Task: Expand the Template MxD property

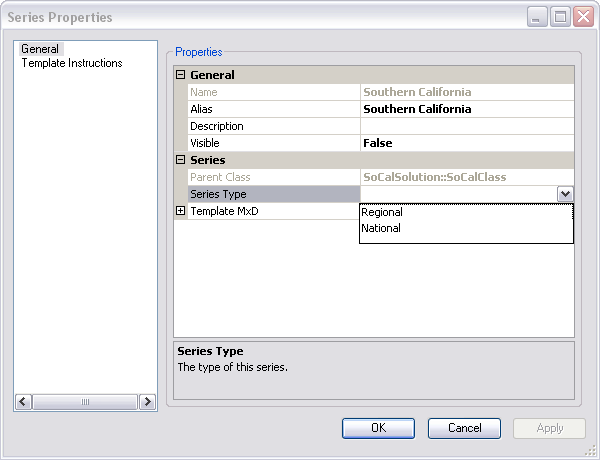Action: pos(181,211)
